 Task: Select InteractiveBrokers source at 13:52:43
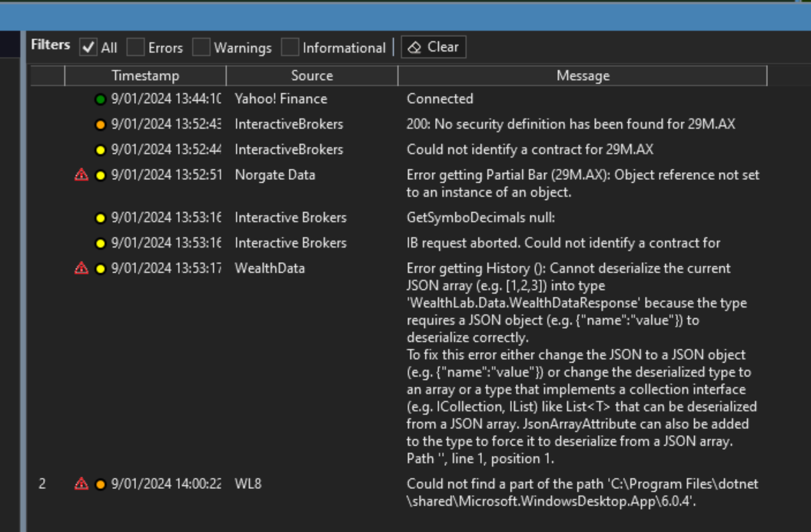(288, 125)
